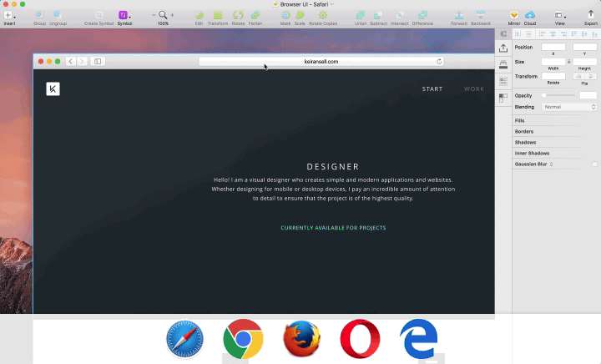Click the Size Height input field
601x364 pixels.
tap(584, 61)
